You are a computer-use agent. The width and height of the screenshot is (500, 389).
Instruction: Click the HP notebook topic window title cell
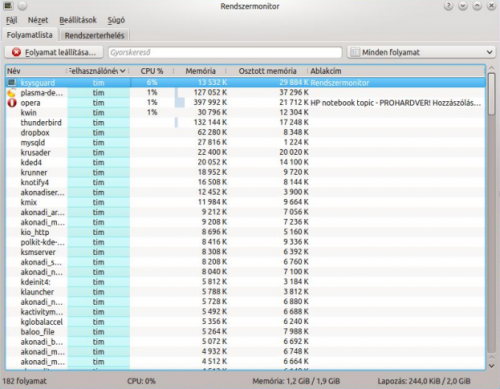[396, 103]
